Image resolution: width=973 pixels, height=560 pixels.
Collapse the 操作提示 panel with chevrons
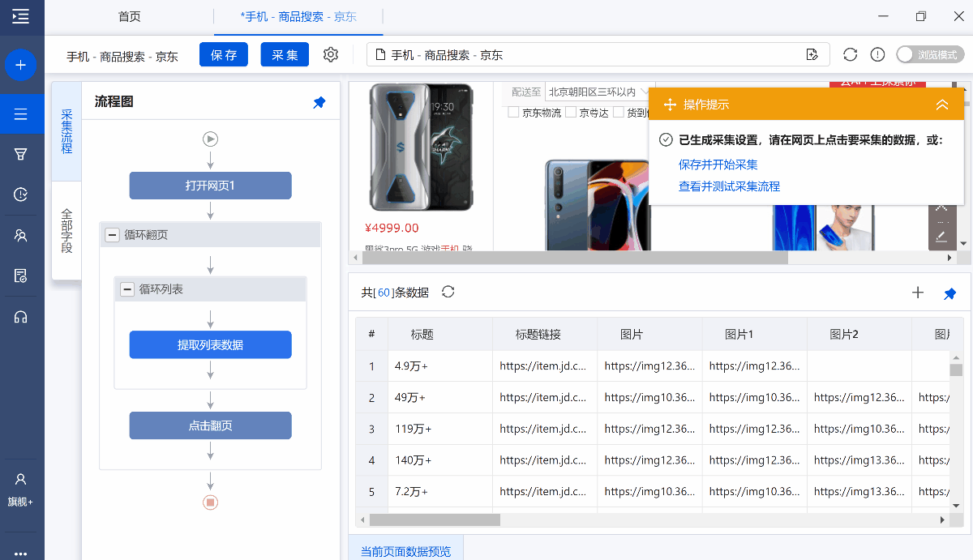942,105
